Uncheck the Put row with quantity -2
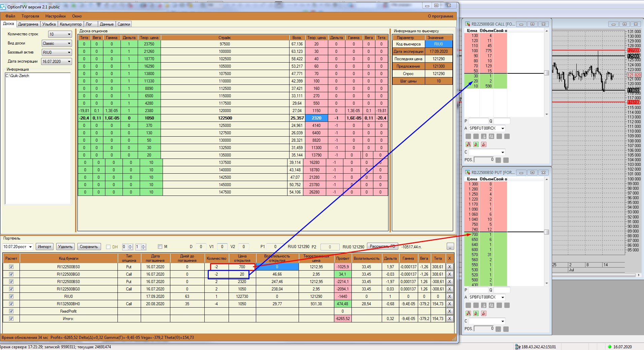This screenshot has height=350, width=644. pos(11,267)
